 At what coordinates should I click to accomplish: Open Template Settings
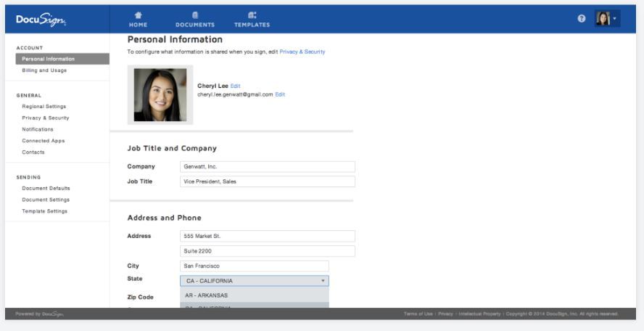pyautogui.click(x=45, y=211)
